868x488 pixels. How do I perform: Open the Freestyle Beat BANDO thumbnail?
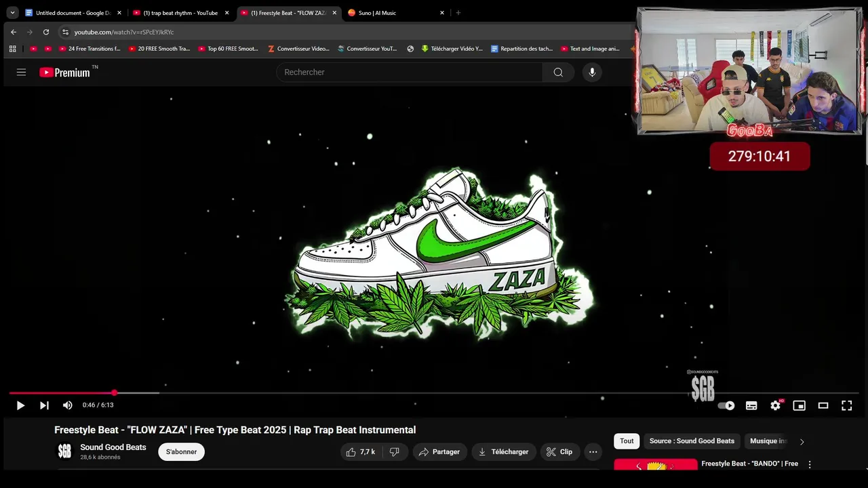[x=655, y=465]
